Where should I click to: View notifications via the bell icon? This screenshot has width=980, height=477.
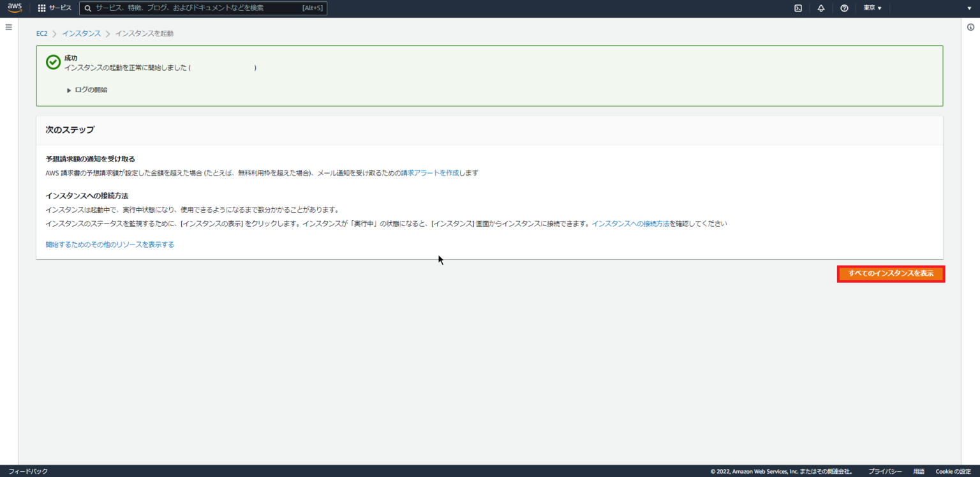821,8
